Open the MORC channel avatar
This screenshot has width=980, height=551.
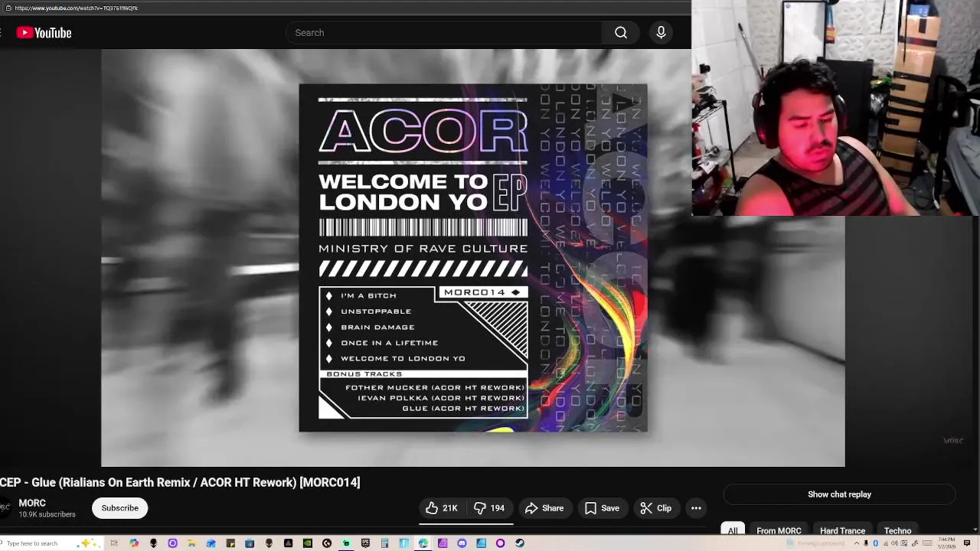(5, 508)
